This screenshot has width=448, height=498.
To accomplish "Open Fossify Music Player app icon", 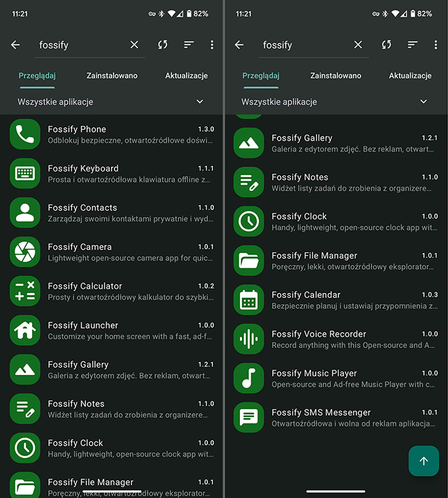I will [x=249, y=378].
